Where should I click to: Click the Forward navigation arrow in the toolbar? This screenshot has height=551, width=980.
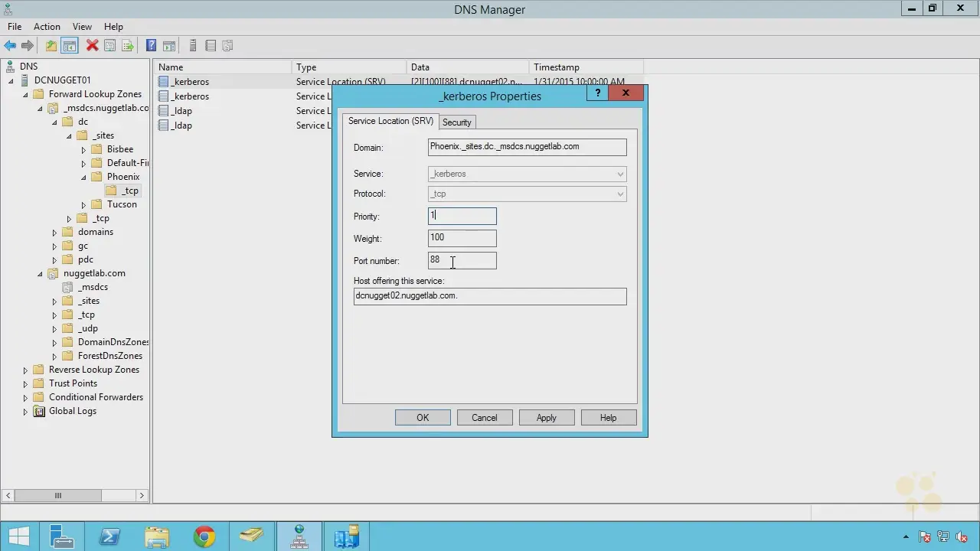click(x=28, y=45)
